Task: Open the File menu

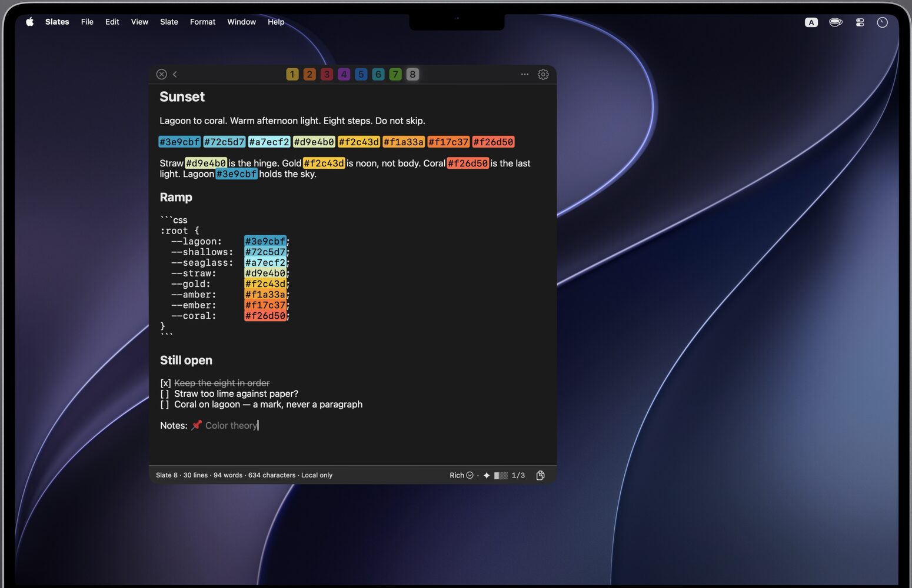Action: [87, 22]
